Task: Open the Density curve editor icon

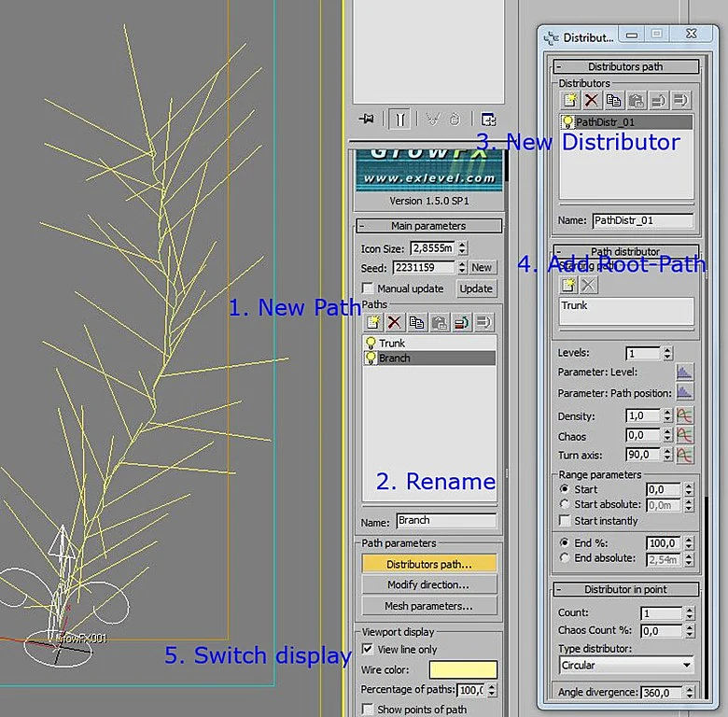Action: tap(684, 415)
